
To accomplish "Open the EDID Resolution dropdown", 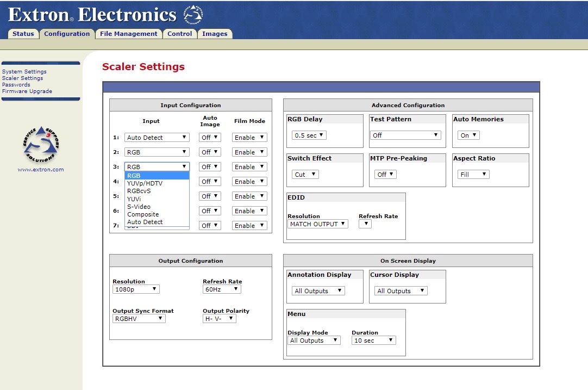I will click(x=317, y=224).
